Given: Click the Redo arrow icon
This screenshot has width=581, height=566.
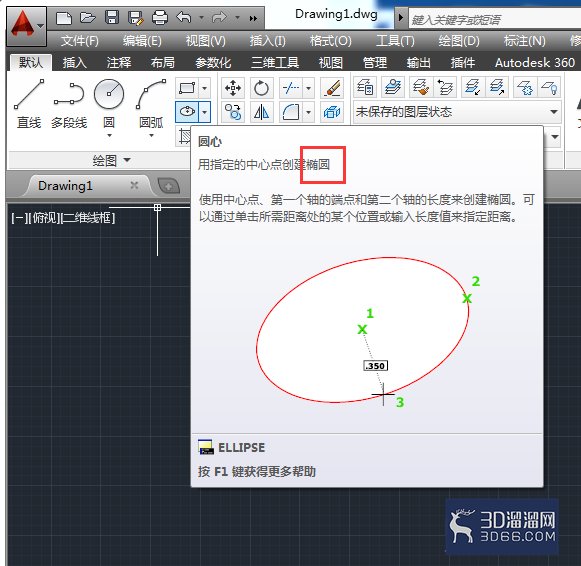Looking at the screenshot, I should pos(219,17).
